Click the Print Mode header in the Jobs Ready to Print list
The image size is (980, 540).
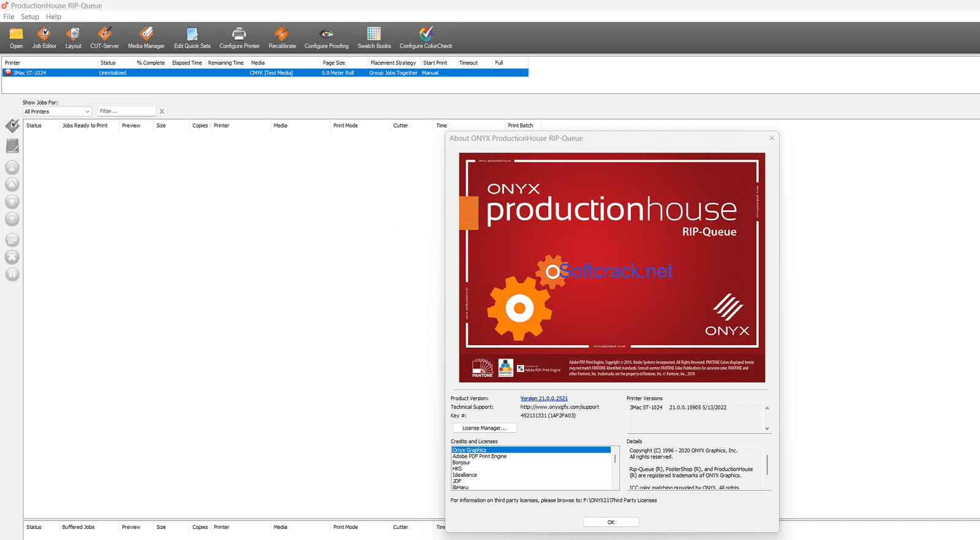click(345, 126)
